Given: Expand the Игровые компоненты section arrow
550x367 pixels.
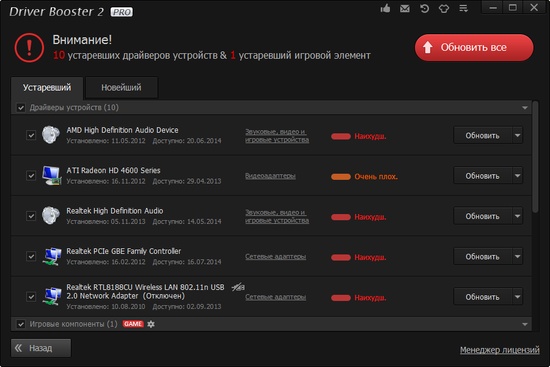Looking at the screenshot, I should pyautogui.click(x=525, y=324).
